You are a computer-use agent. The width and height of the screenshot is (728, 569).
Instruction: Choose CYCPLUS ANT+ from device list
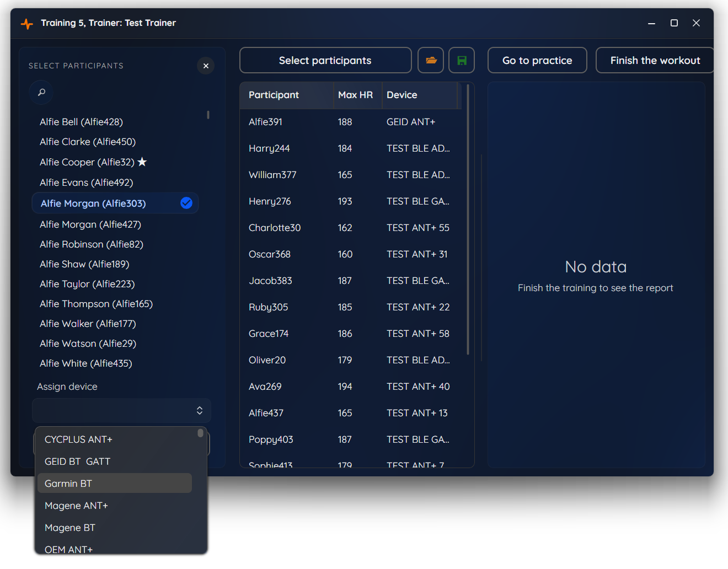tap(115, 439)
